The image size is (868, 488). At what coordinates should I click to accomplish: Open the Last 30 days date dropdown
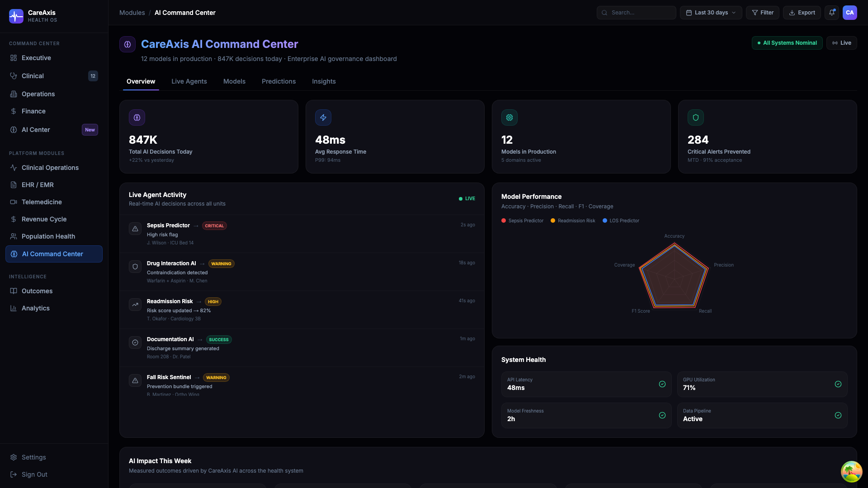(711, 13)
